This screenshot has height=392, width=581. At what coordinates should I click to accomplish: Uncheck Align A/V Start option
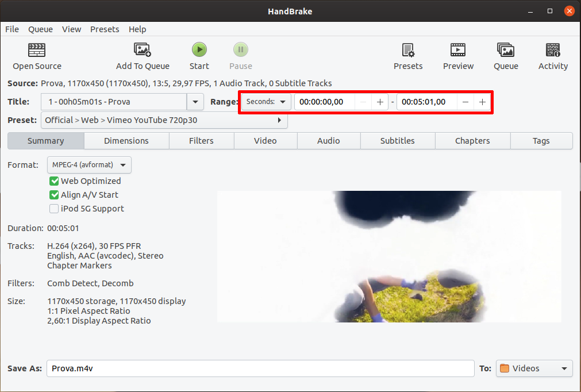coord(55,195)
